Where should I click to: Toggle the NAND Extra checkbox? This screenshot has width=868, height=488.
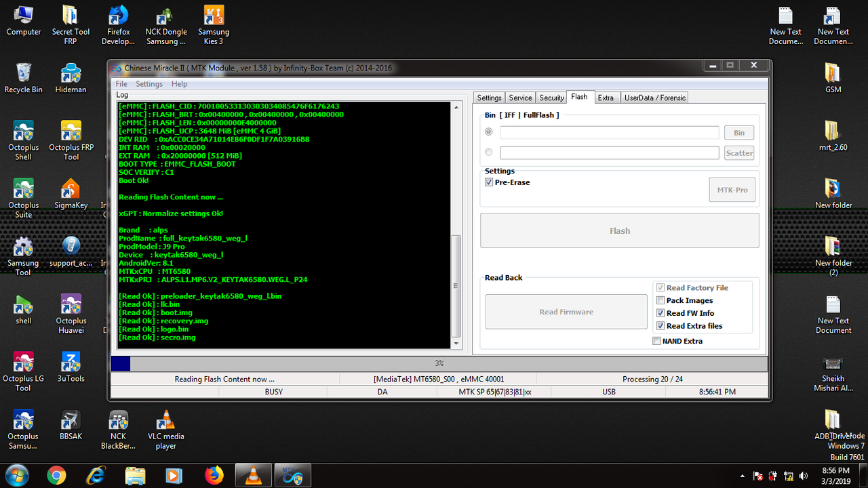click(656, 341)
